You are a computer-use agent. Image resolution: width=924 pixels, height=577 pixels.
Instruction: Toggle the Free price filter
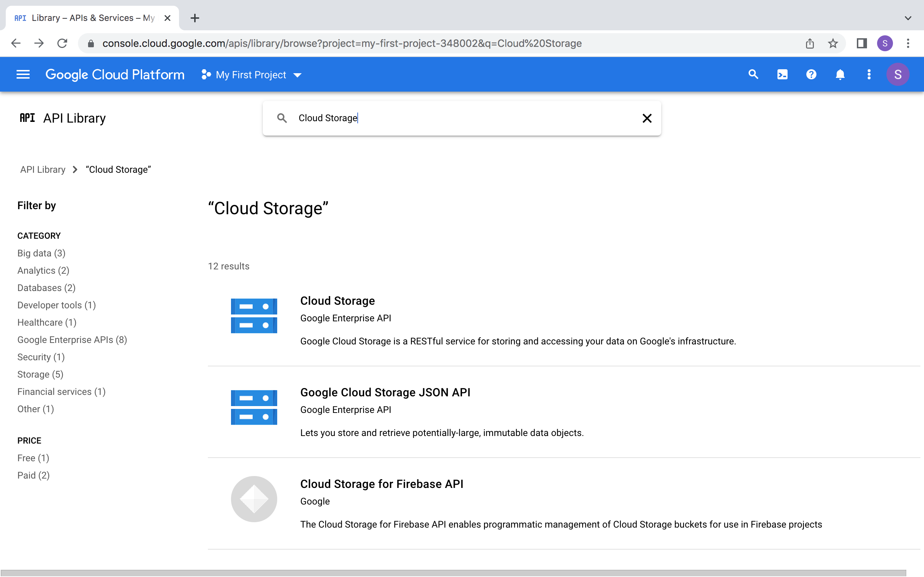coord(33,457)
